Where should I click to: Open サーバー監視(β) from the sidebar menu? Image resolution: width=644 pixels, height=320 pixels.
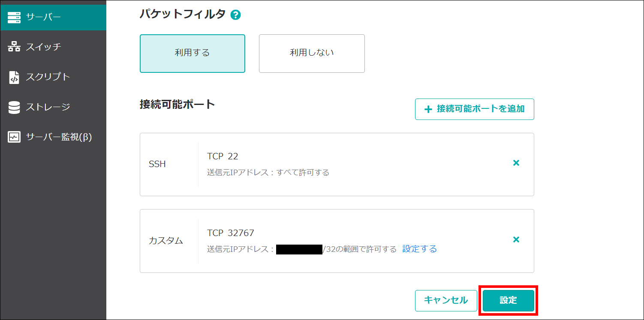click(51, 137)
